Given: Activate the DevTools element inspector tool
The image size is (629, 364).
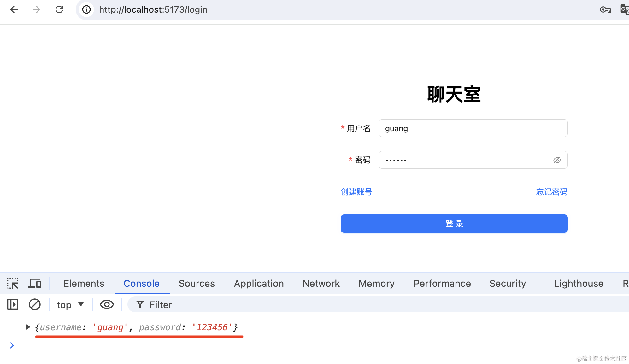Looking at the screenshot, I should (13, 283).
